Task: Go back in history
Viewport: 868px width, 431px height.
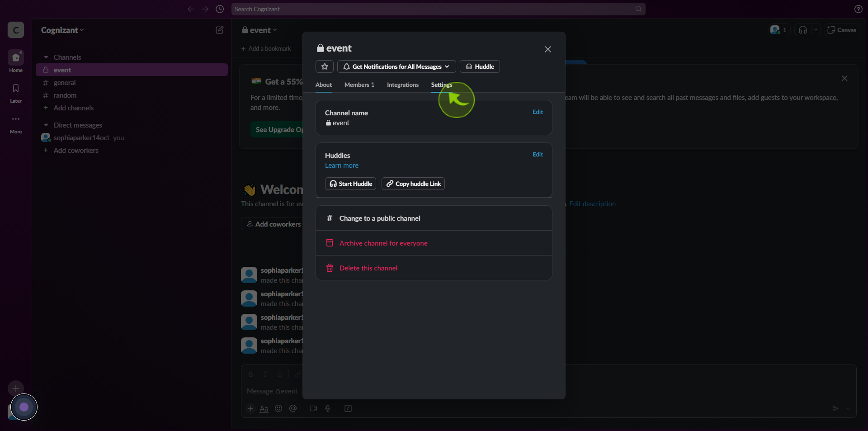Action: click(x=191, y=9)
